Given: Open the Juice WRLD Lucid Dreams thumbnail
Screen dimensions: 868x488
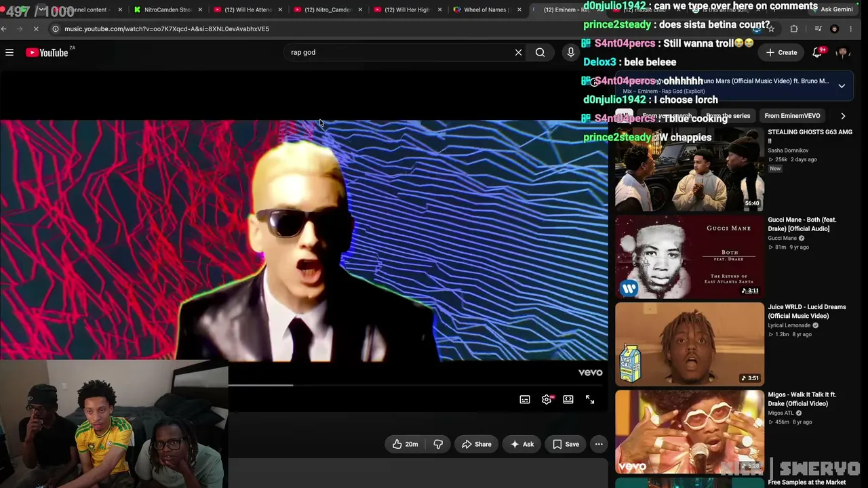Looking at the screenshot, I should pos(690,344).
